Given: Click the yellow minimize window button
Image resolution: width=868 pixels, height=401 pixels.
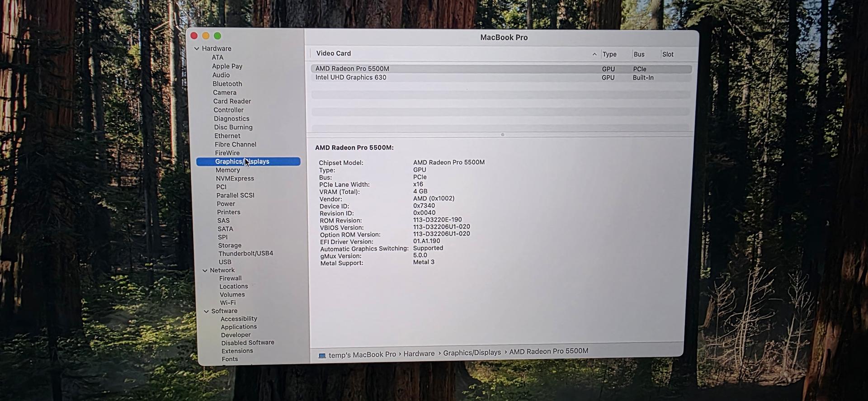Looking at the screenshot, I should pyautogui.click(x=206, y=36).
